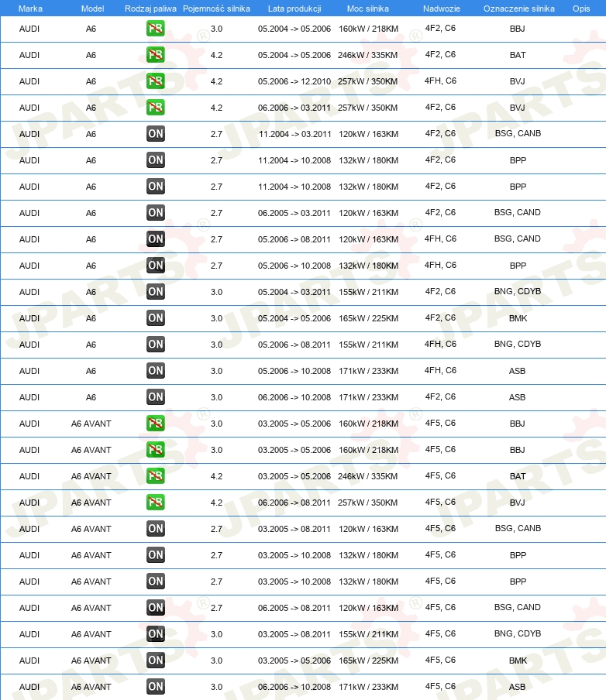Click the Rodzaj paliwa column header

coord(150,9)
